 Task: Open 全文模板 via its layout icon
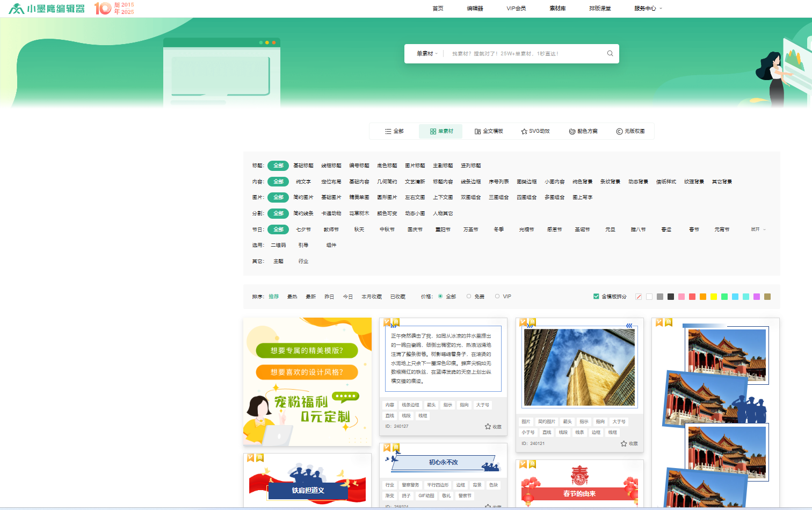tap(477, 132)
